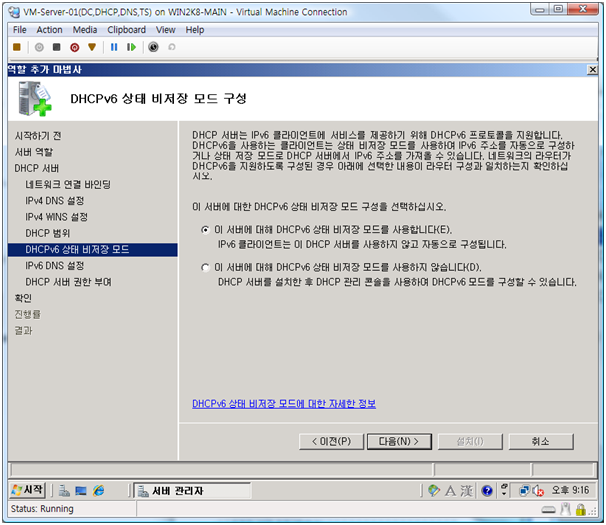Open the Help menu

(x=195, y=30)
